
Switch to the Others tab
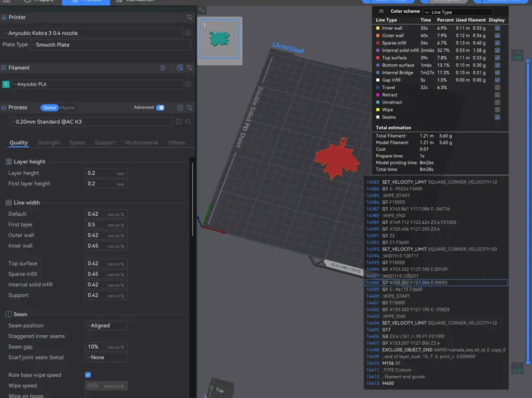click(x=177, y=143)
